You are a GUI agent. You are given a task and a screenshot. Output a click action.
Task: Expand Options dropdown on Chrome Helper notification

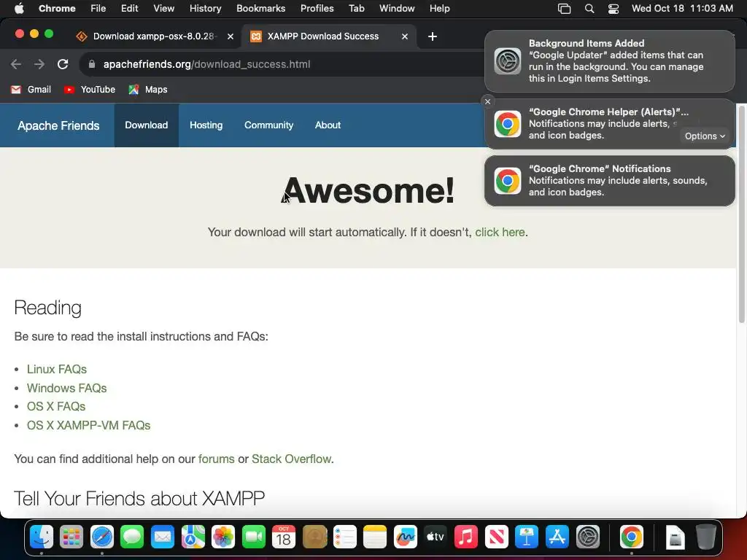point(705,136)
